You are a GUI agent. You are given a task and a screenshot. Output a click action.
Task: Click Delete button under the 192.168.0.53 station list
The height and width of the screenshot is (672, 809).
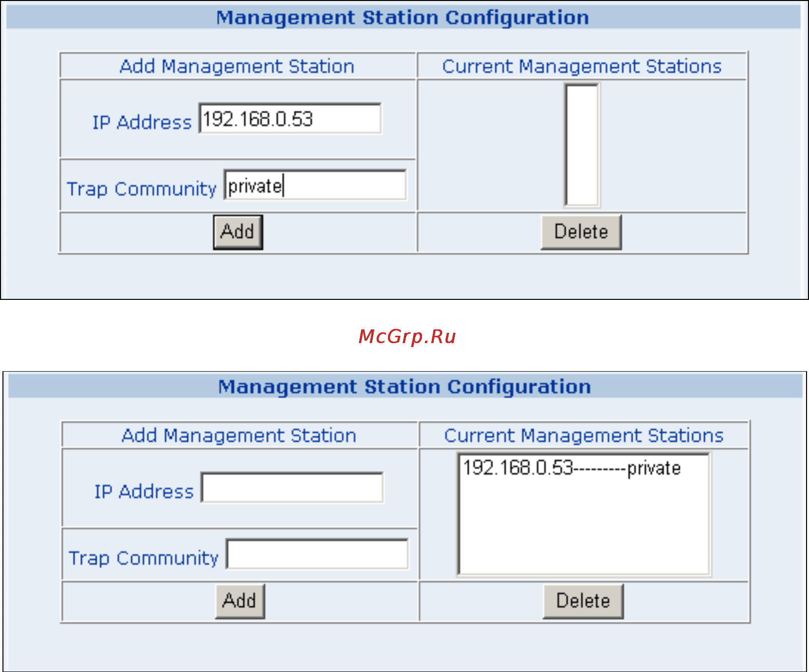pos(583,601)
